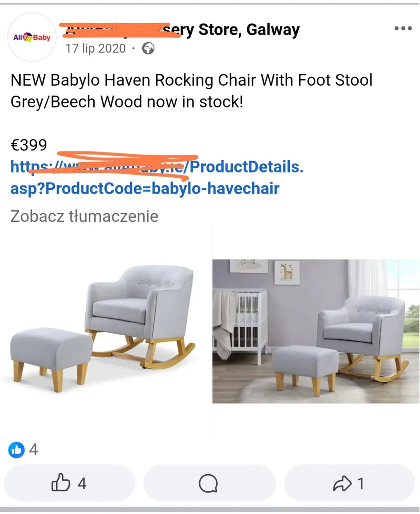The height and width of the screenshot is (514, 420).
Task: Click the share count number 1
Action: (361, 484)
